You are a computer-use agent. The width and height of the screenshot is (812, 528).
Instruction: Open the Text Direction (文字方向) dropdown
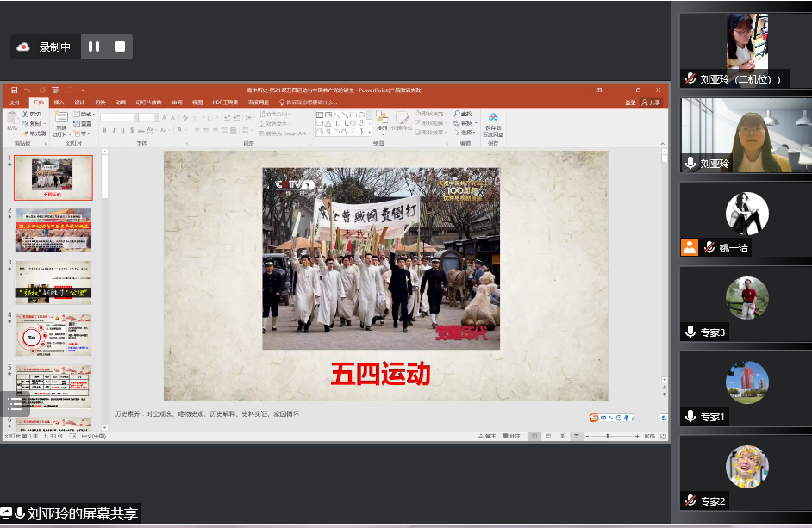pos(274,114)
